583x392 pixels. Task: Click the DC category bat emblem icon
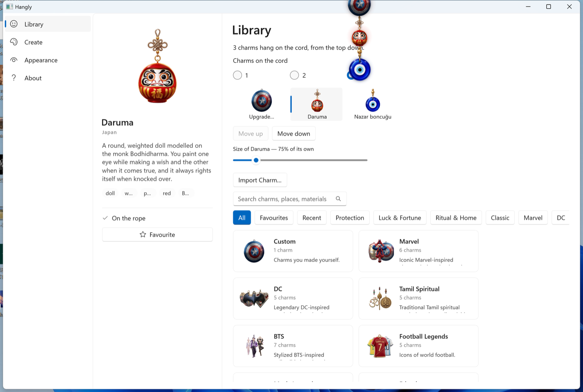coord(254,298)
